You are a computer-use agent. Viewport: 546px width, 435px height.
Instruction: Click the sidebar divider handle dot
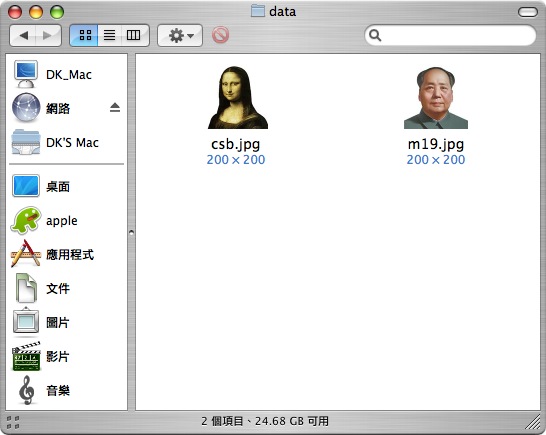131,232
